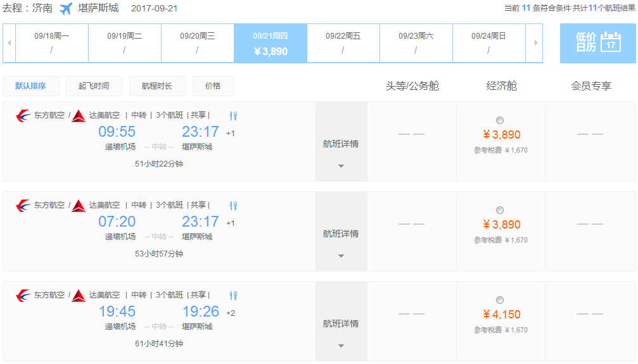Select the ¥4,150 economy fare radio button
The width and height of the screenshot is (638, 364).
tap(500, 300)
